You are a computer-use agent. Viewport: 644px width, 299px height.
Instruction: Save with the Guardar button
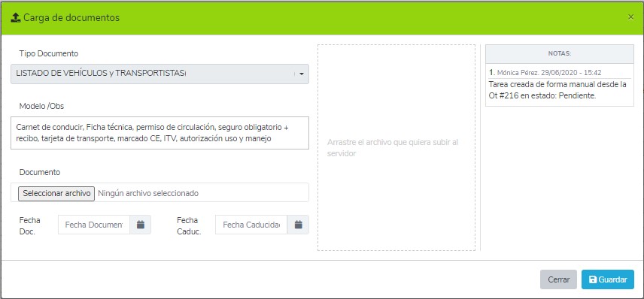coord(608,279)
